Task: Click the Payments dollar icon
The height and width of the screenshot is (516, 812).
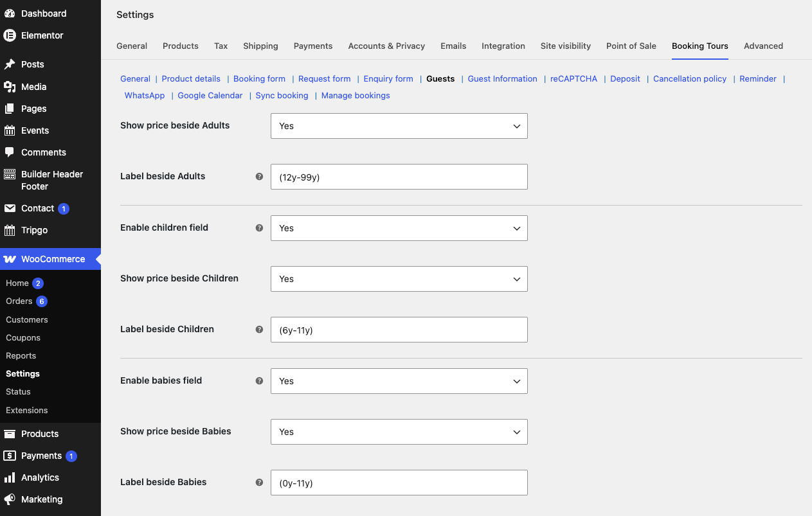Action: coord(10,456)
